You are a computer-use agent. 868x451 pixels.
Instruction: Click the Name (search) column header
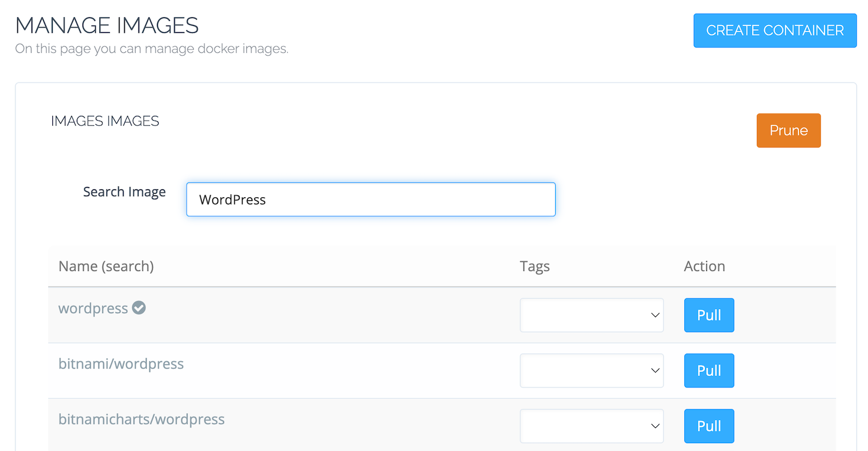tap(106, 266)
